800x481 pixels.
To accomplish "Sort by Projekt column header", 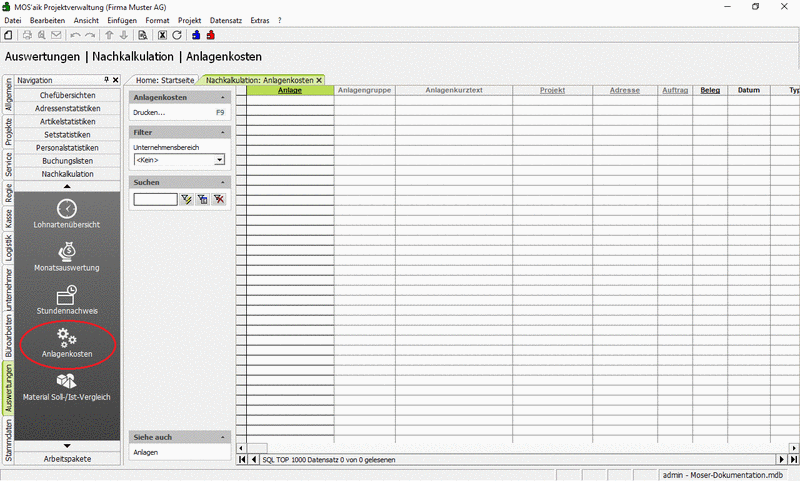I will [x=553, y=90].
